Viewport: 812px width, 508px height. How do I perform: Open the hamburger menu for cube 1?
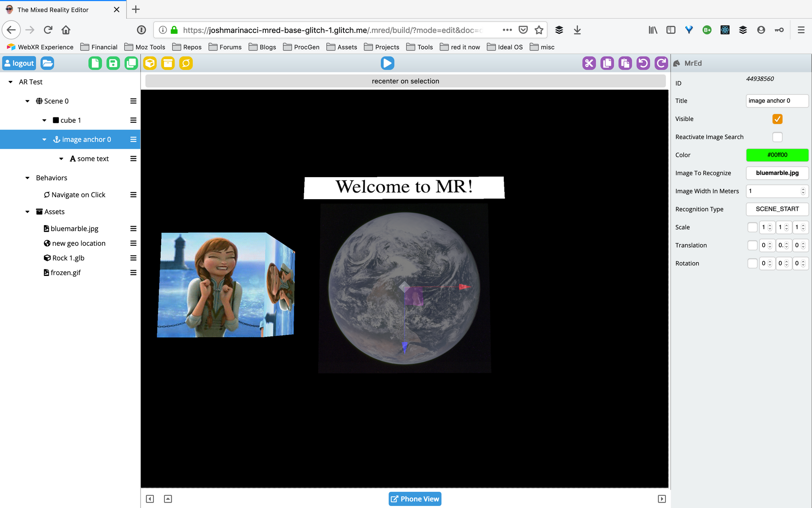pos(133,120)
